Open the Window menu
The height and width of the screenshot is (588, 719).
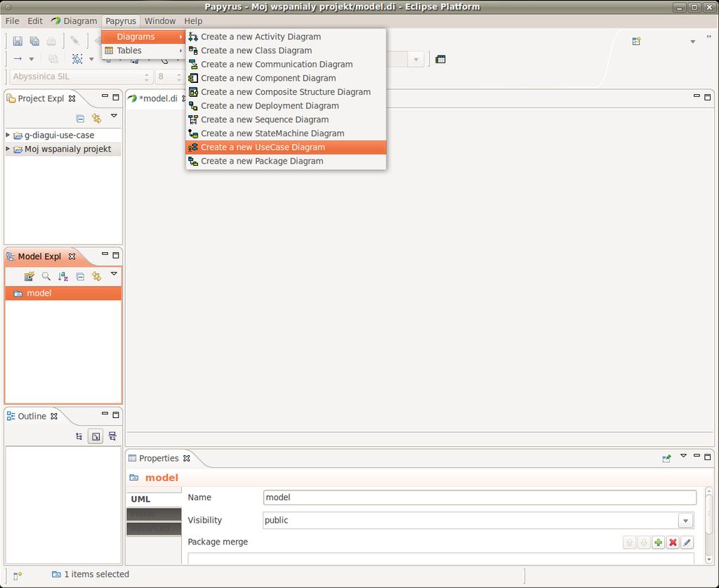[160, 21]
